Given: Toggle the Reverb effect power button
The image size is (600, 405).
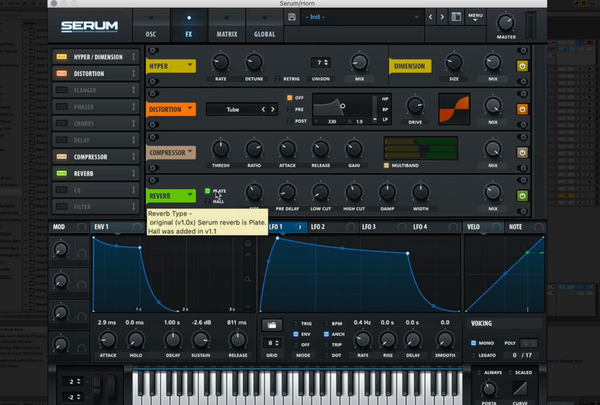Looking at the screenshot, I should (x=521, y=195).
